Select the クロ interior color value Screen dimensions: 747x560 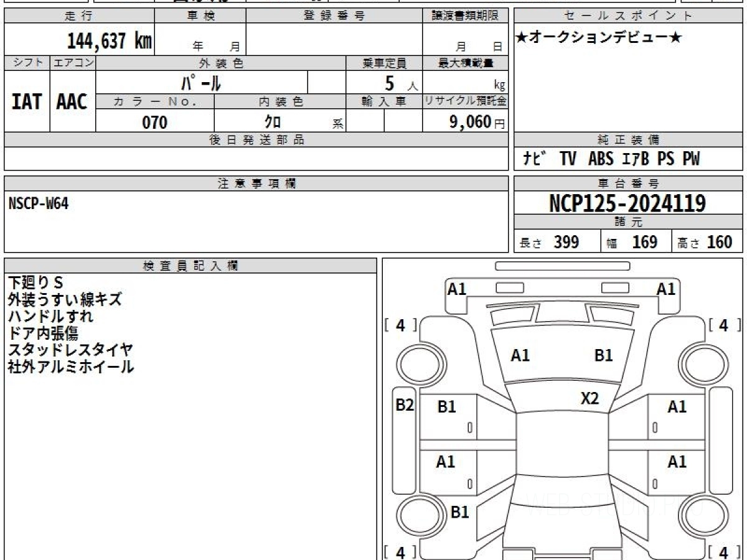pos(273,122)
